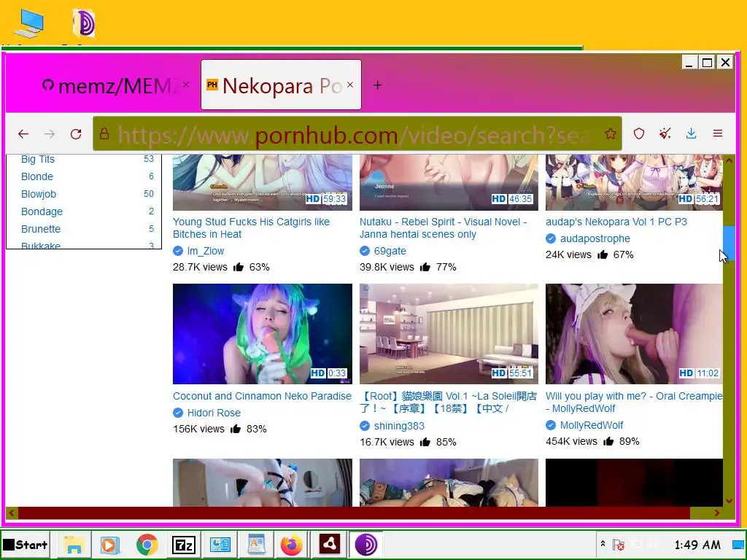Click the blue icon right of the clock
Image resolution: width=747 pixels, height=560 pixels.
click(738, 545)
